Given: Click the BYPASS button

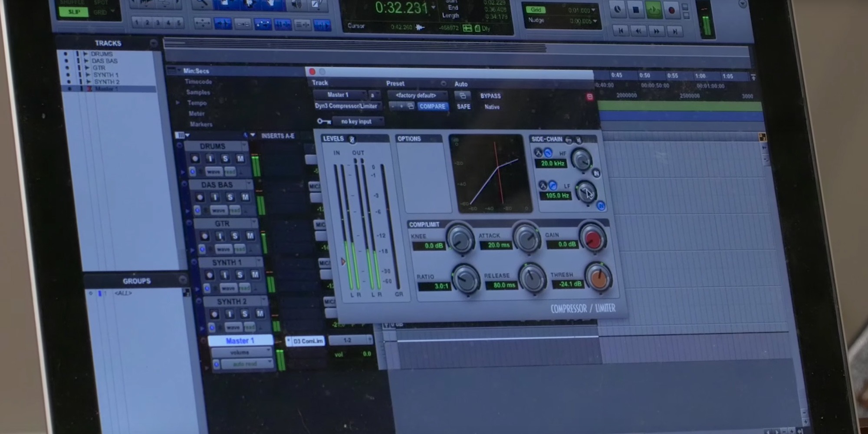Looking at the screenshot, I should tap(490, 96).
